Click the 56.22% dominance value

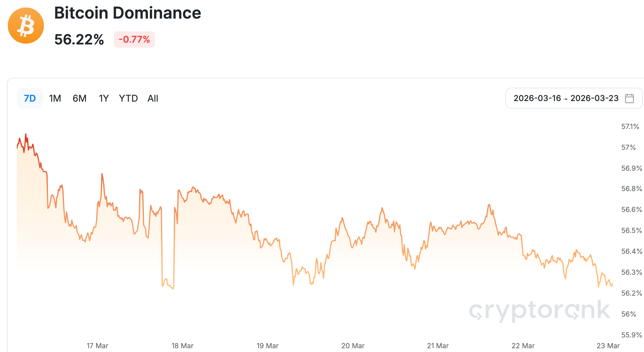tap(79, 39)
